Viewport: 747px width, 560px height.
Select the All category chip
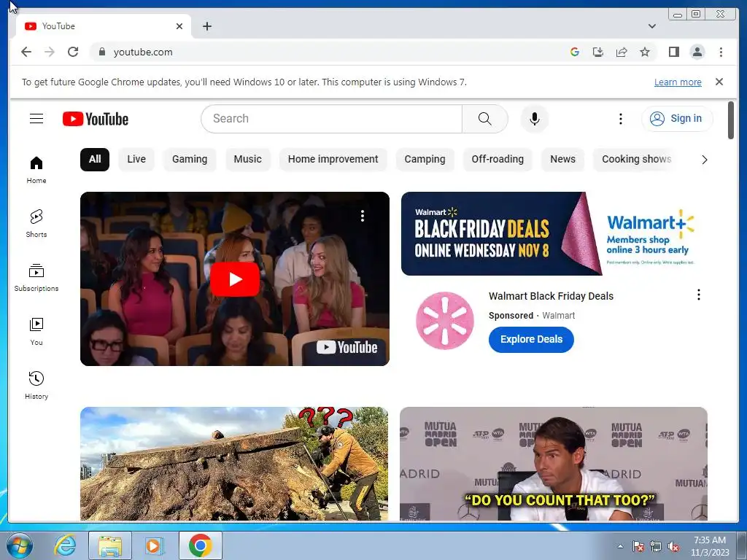tap(95, 159)
